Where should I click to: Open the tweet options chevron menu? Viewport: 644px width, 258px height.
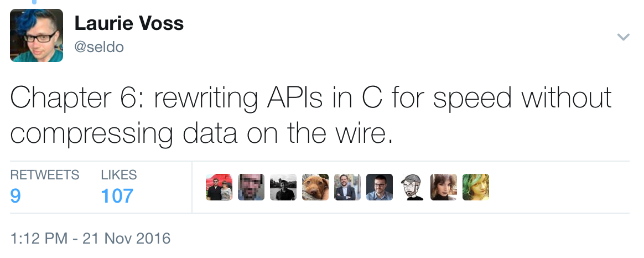(x=623, y=37)
